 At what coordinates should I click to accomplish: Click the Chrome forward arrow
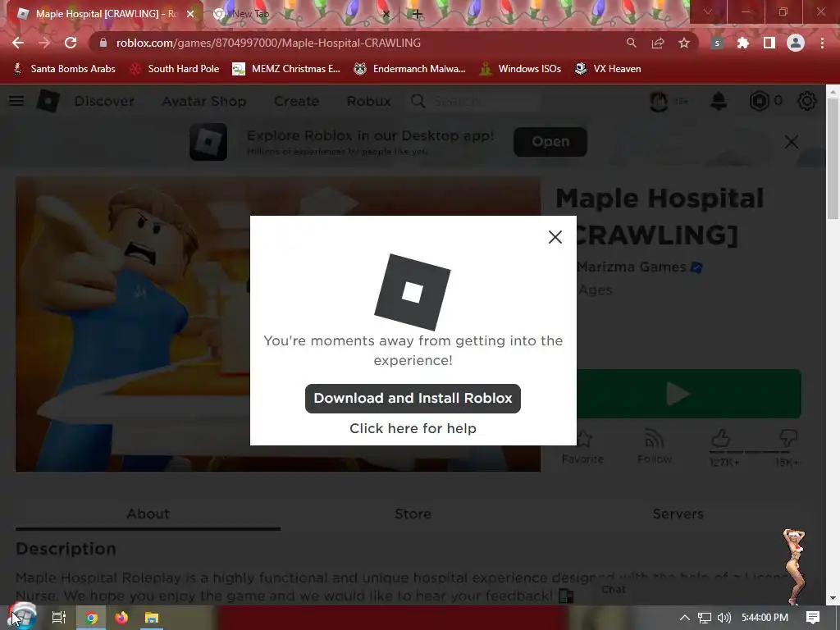coord(44,43)
